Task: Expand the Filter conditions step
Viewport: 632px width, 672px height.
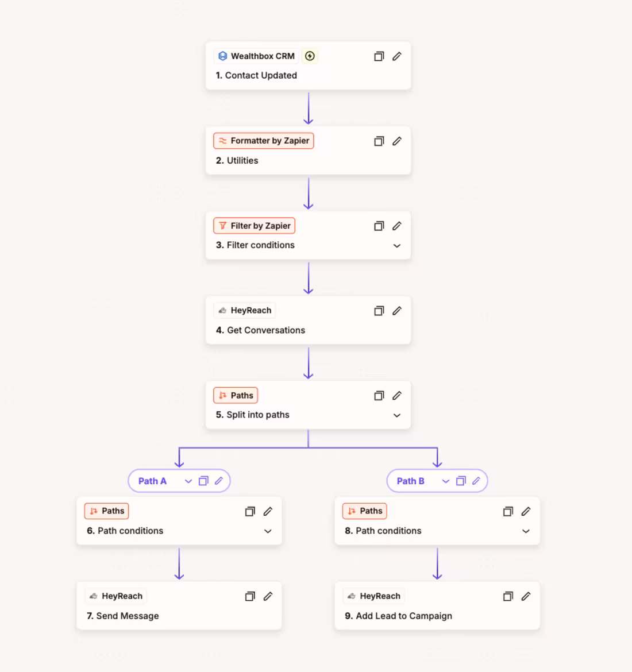Action: click(x=397, y=246)
